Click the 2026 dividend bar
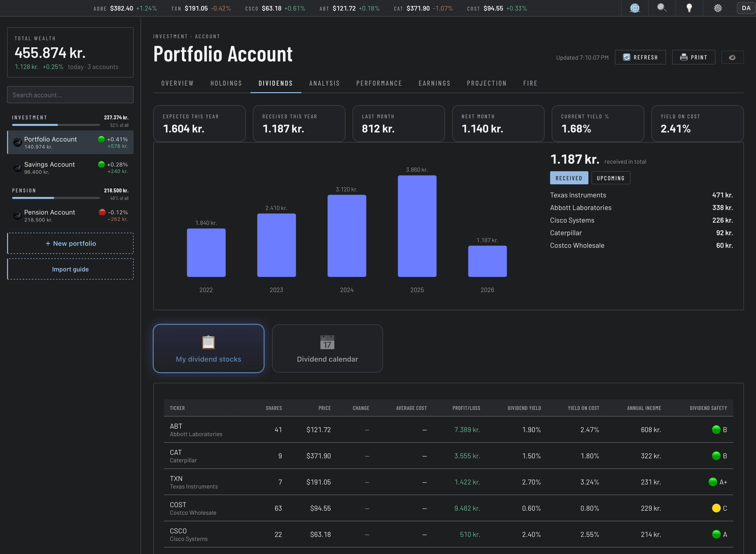 [487, 261]
